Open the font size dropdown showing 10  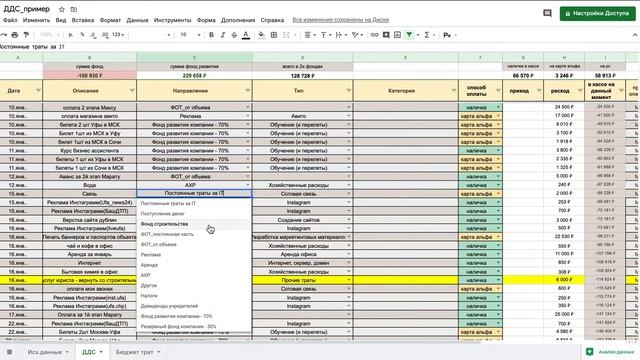point(190,35)
